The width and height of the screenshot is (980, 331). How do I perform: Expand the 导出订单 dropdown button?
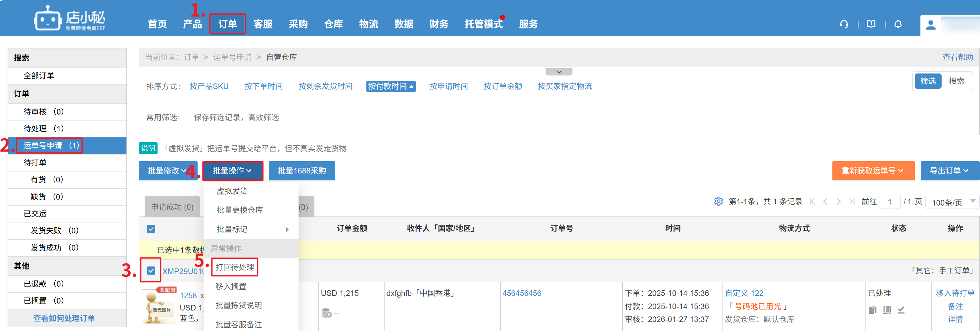coord(949,171)
